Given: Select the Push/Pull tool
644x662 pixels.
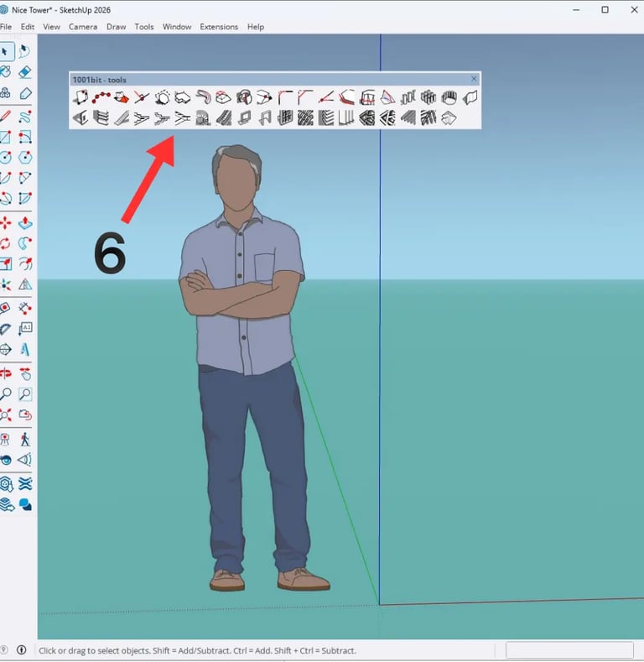Looking at the screenshot, I should [x=25, y=223].
